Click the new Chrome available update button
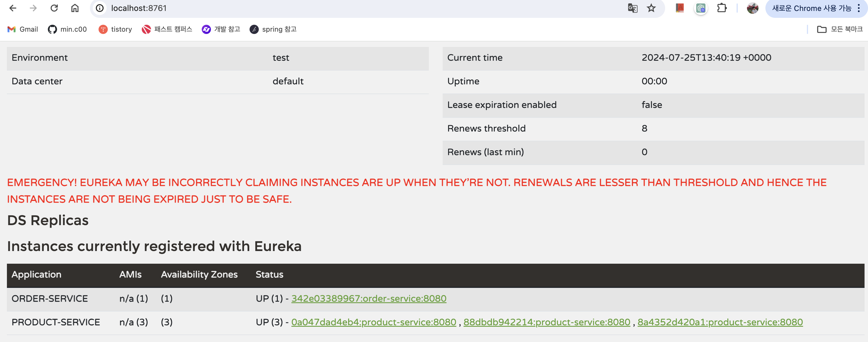The height and width of the screenshot is (342, 868). [812, 8]
